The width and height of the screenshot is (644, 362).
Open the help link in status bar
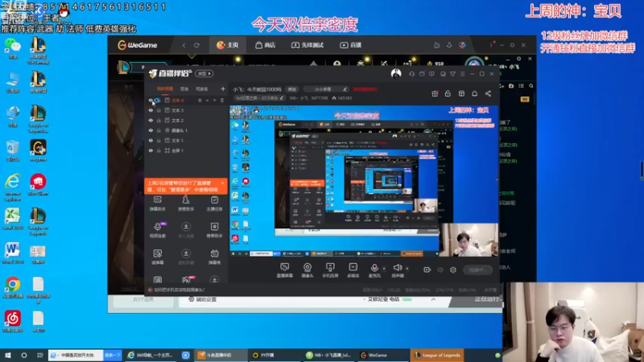click(180, 290)
